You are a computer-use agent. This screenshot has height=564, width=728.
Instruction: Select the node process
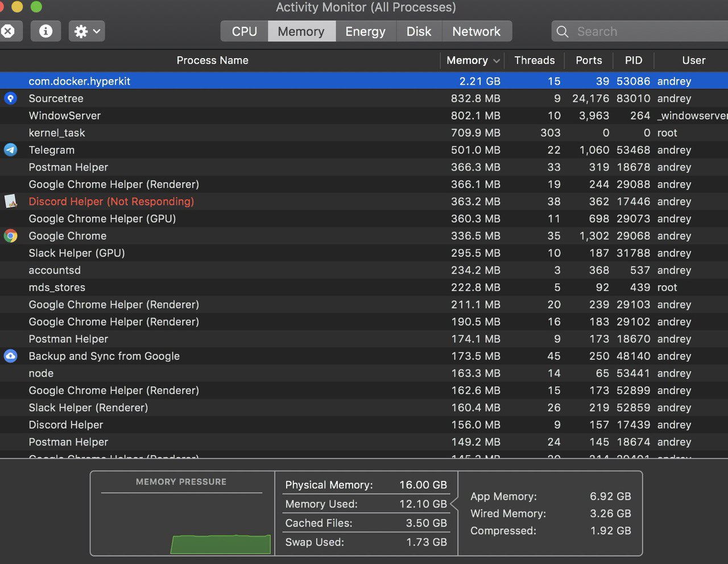pyautogui.click(x=41, y=373)
